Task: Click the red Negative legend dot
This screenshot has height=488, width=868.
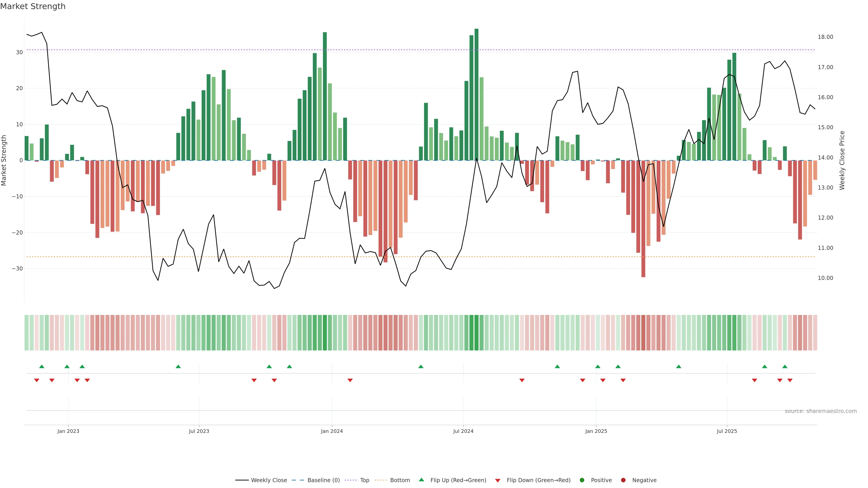Action: tap(623, 480)
